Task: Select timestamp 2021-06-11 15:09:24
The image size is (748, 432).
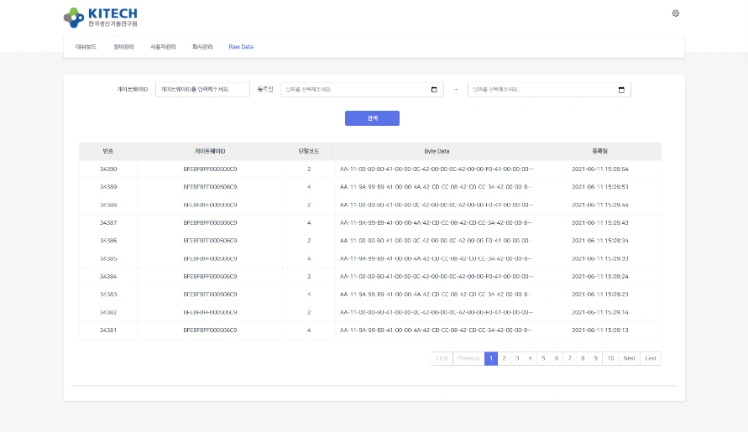Action: (x=600, y=276)
